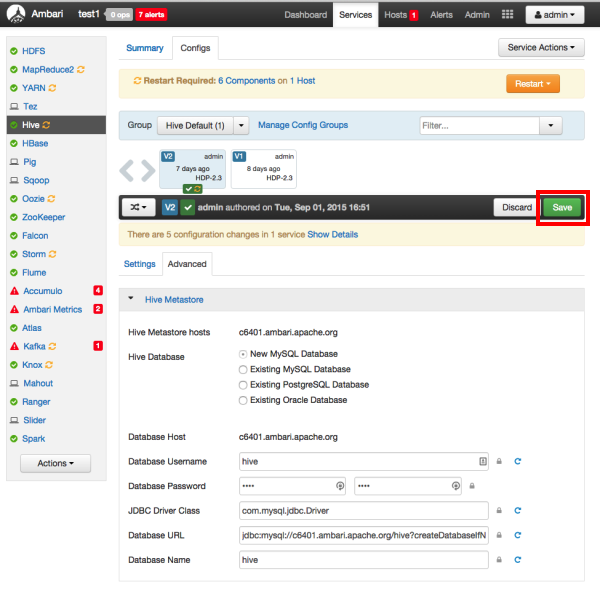This screenshot has width=600, height=590.
Task: Click the shuffle compare versions icon button
Action: (139, 207)
